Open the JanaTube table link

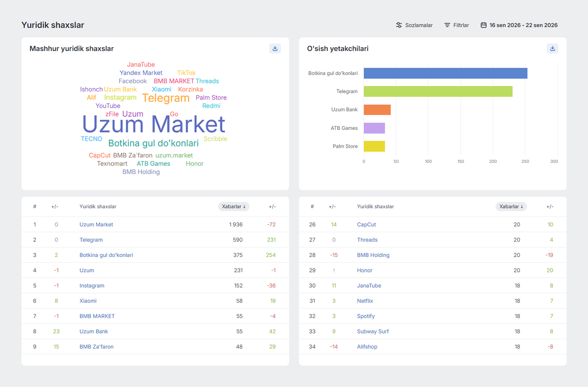(x=369, y=285)
